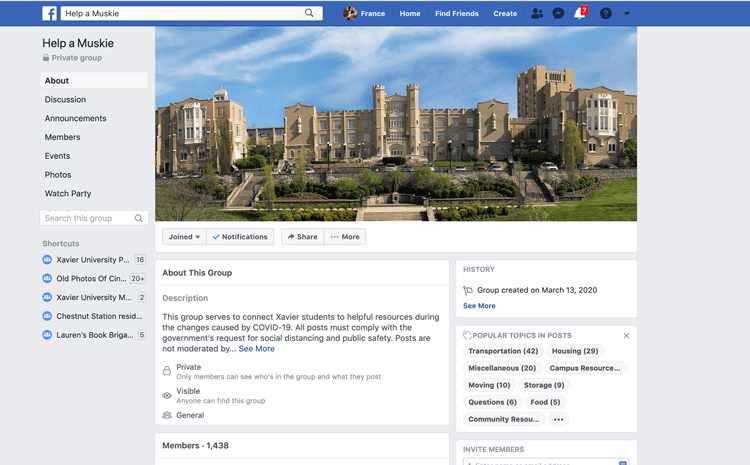Select Storage (9) topic
The image size is (750, 465).
click(544, 385)
